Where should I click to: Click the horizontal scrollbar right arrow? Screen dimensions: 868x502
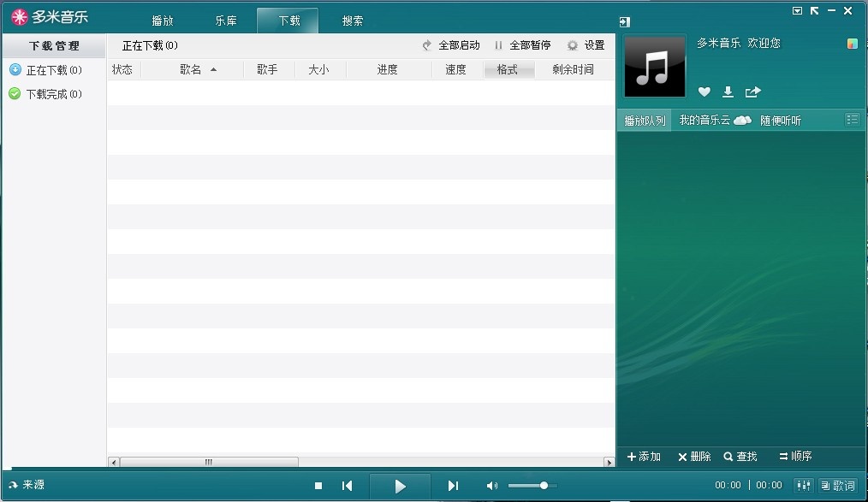pos(609,462)
